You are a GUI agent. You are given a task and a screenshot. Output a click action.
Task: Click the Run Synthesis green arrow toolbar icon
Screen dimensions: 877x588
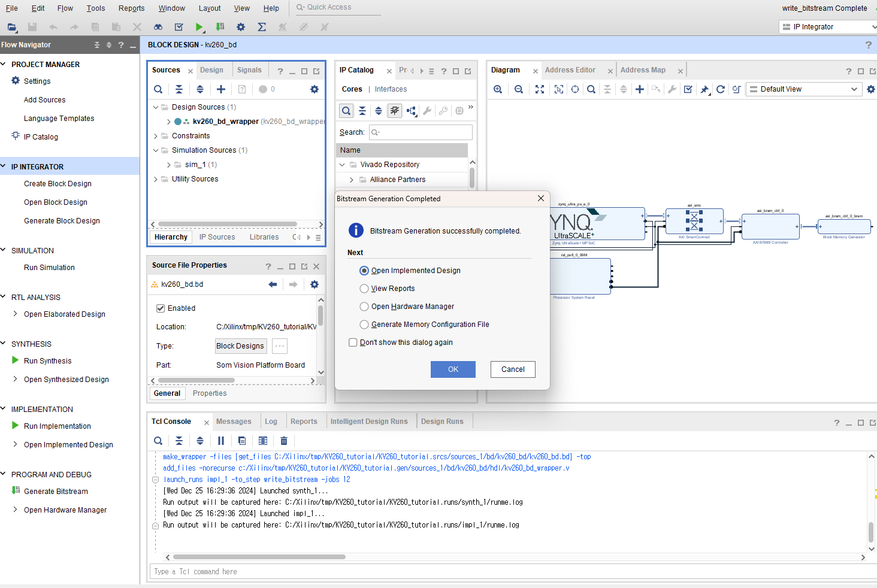tap(199, 27)
